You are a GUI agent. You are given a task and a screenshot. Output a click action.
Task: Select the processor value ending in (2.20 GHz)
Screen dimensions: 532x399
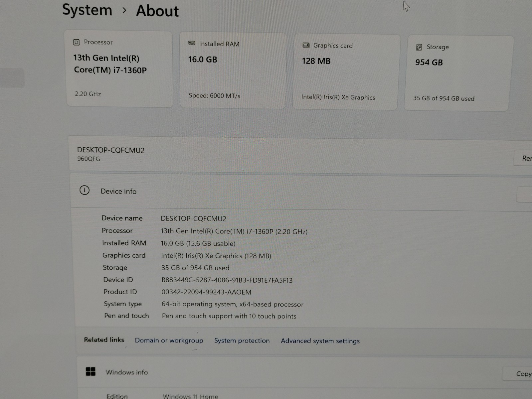click(x=234, y=231)
